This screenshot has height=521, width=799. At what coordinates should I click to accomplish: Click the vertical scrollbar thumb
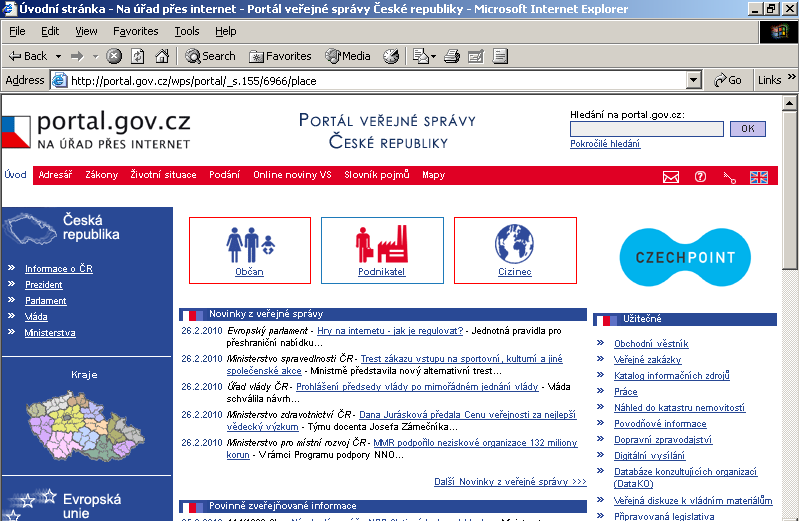point(790,190)
